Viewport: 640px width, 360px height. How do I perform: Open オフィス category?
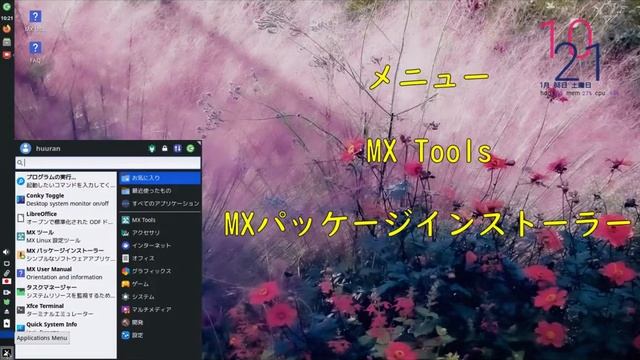pos(160,258)
